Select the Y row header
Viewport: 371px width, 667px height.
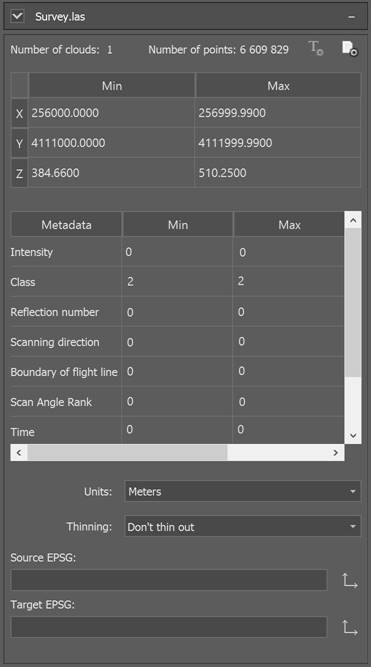pos(20,143)
